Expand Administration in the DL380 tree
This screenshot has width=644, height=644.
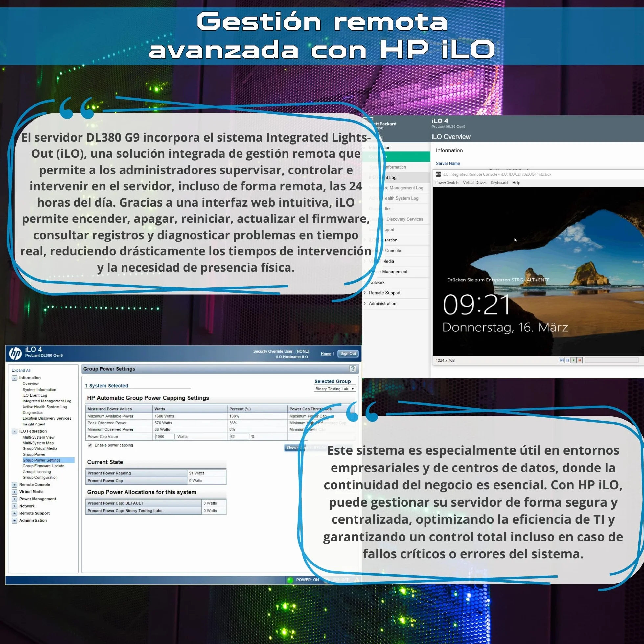(15, 521)
